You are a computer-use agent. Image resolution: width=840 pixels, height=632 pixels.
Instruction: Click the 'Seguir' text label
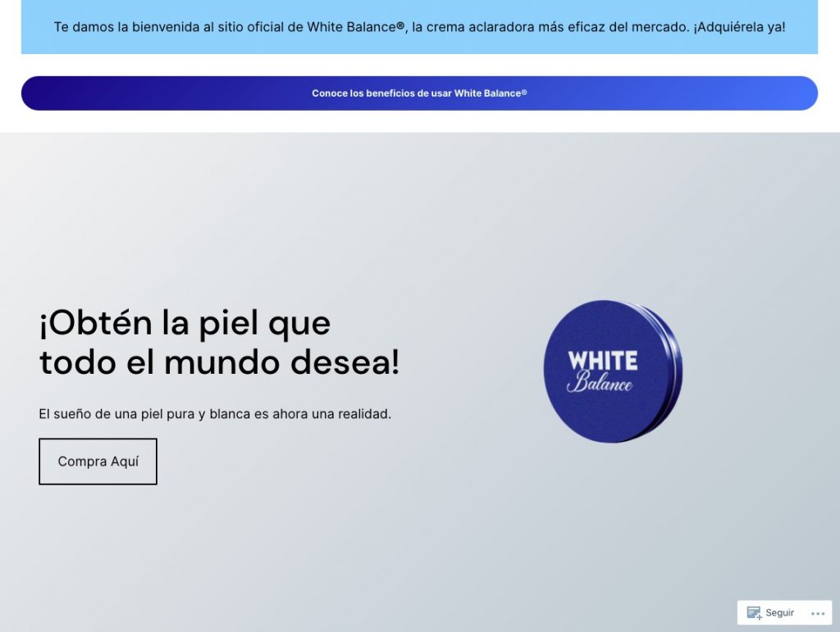pyautogui.click(x=779, y=613)
